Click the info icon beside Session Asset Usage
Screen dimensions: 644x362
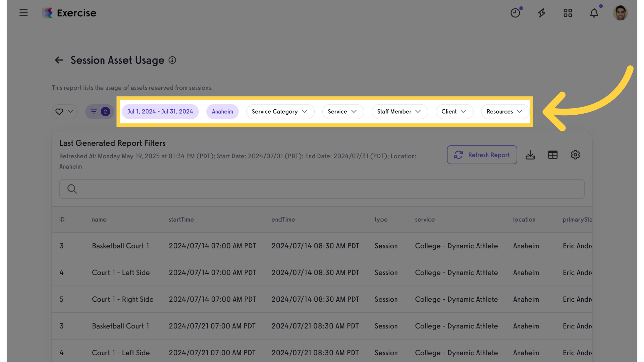[172, 60]
